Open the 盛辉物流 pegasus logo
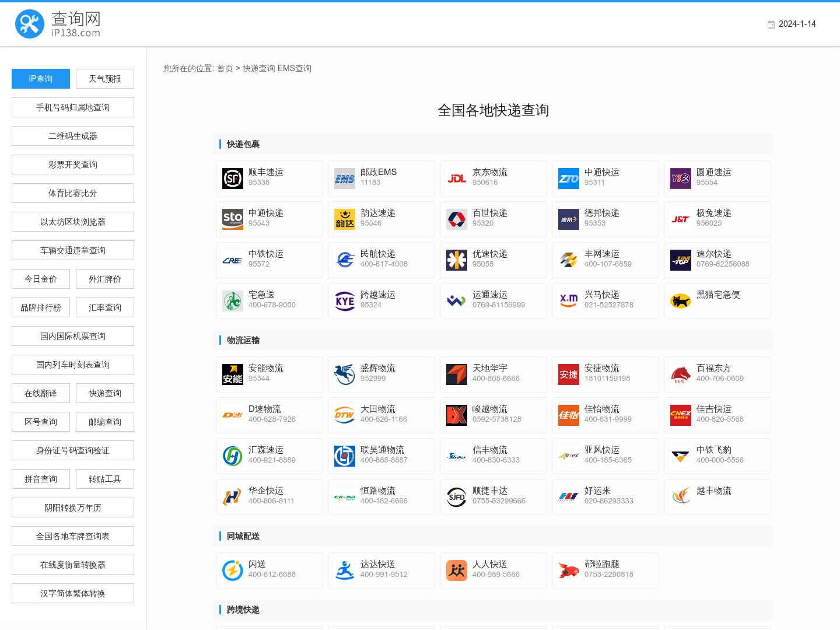840x630 pixels. click(345, 374)
